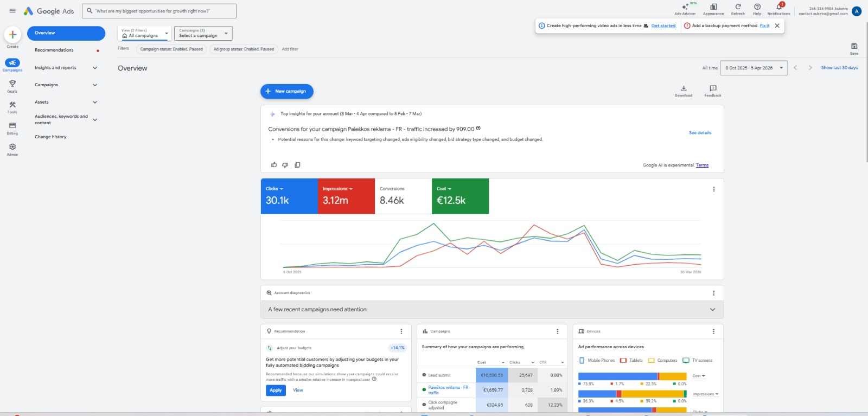The height and width of the screenshot is (416, 868).
Task: Open the Goals trophy section
Action: [x=12, y=86]
